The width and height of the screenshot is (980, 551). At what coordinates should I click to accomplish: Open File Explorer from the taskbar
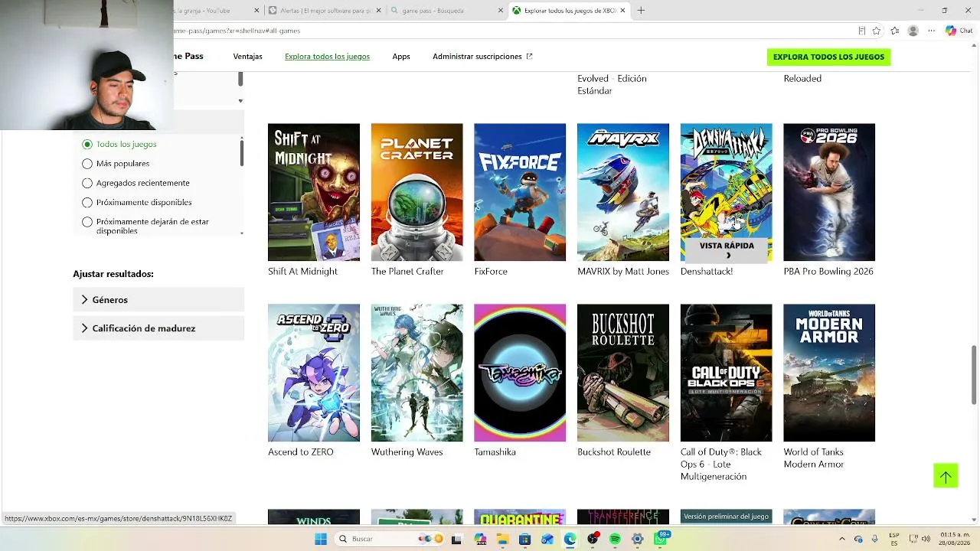tap(502, 539)
